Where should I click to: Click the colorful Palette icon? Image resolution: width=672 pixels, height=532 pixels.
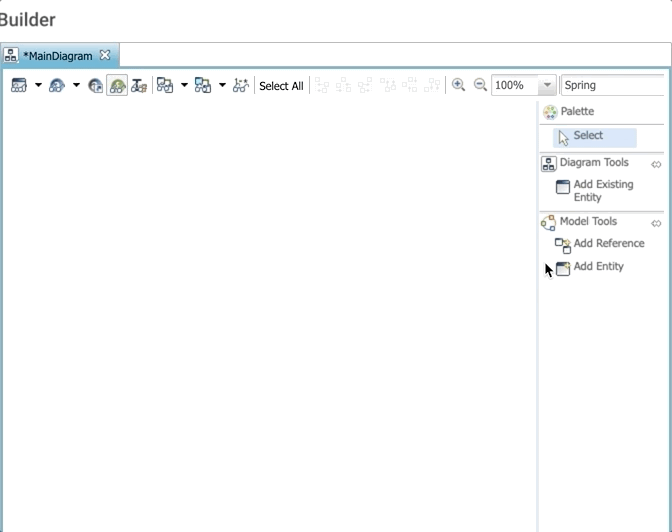point(550,112)
